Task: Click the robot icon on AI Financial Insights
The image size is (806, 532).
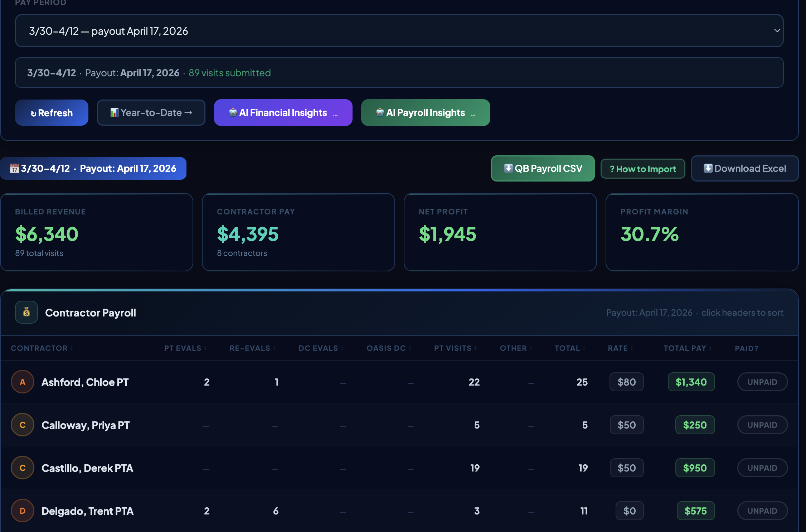Action: tap(233, 112)
